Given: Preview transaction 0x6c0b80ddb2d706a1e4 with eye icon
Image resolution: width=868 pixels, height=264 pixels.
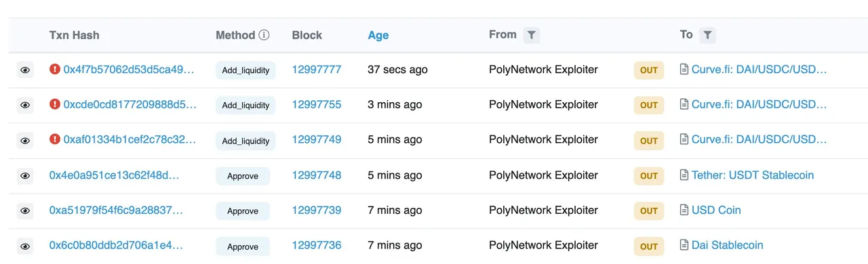Looking at the screenshot, I should [x=25, y=246].
